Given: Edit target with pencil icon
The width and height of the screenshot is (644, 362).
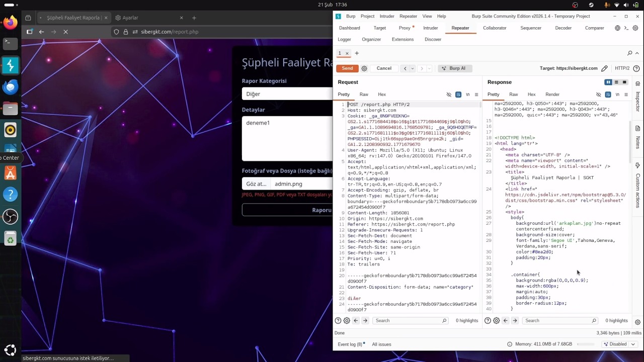Looking at the screenshot, I should (604, 68).
